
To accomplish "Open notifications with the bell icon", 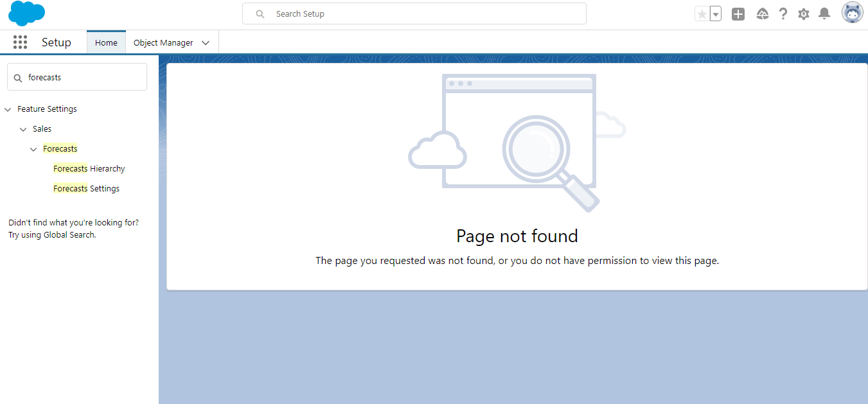I will (x=824, y=13).
